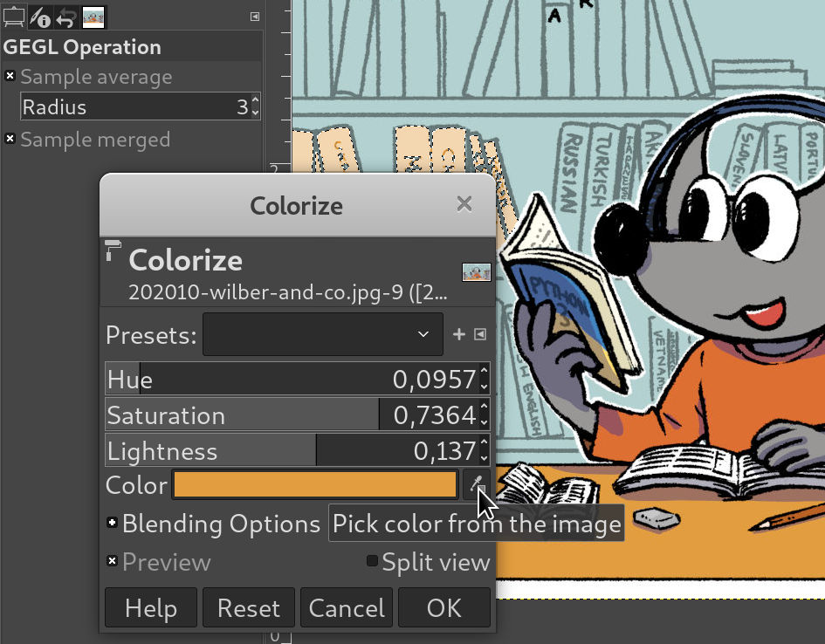The image size is (825, 644).
Task: Toggle the Sample average checkbox
Action: 10,77
